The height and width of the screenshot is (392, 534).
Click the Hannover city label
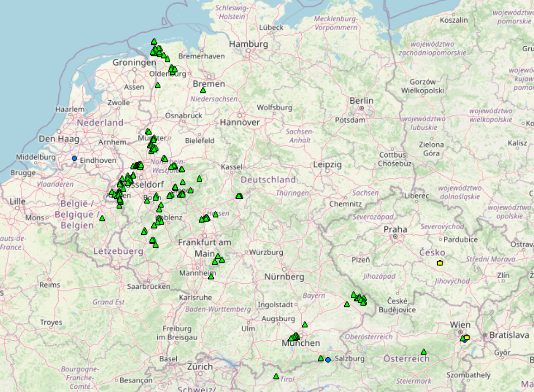[x=240, y=122]
